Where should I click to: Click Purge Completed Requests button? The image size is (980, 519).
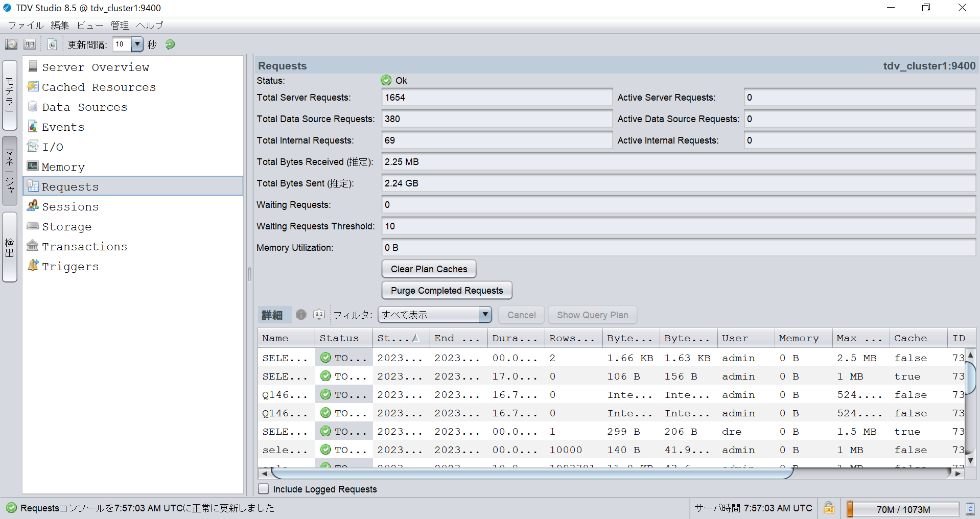(447, 291)
